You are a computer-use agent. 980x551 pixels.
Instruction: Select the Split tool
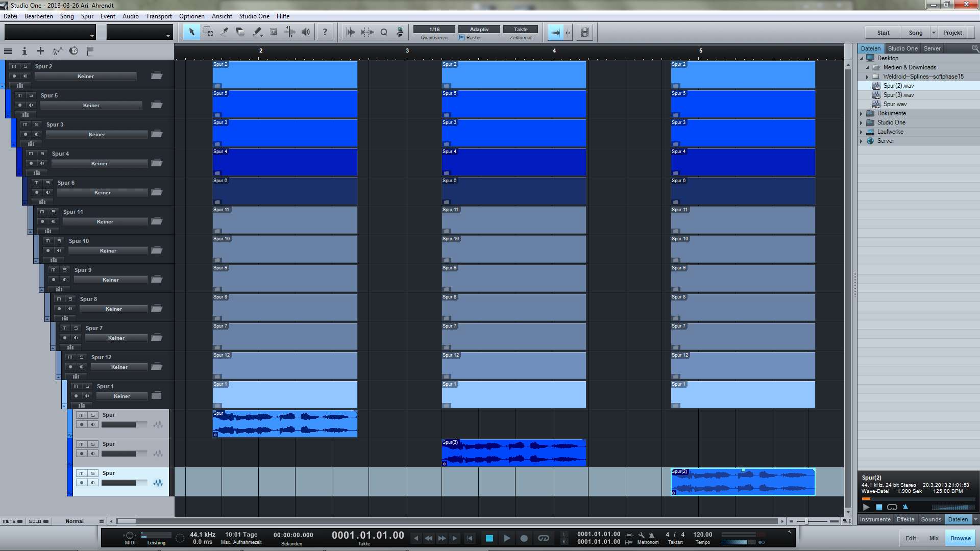(224, 32)
